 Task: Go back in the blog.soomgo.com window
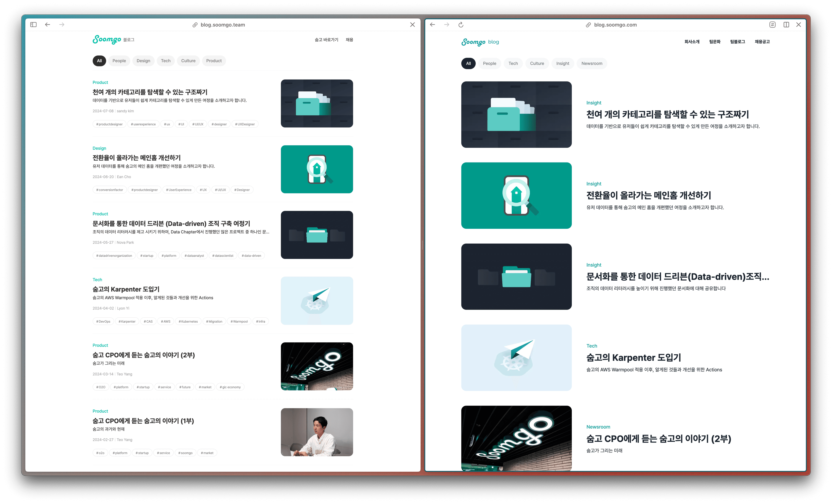pyautogui.click(x=432, y=25)
